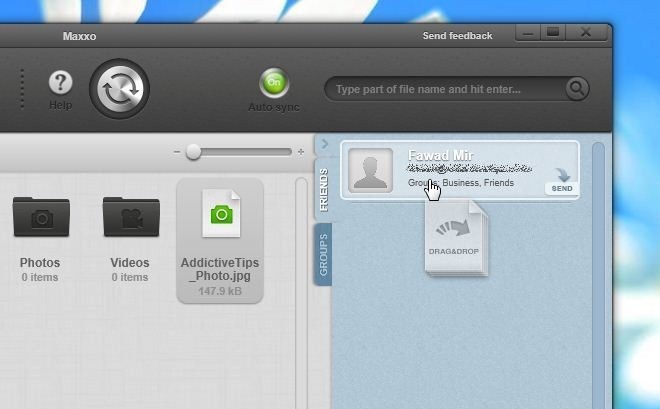The image size is (660, 409).
Task: Open the Help question mark icon
Action: pos(61,82)
